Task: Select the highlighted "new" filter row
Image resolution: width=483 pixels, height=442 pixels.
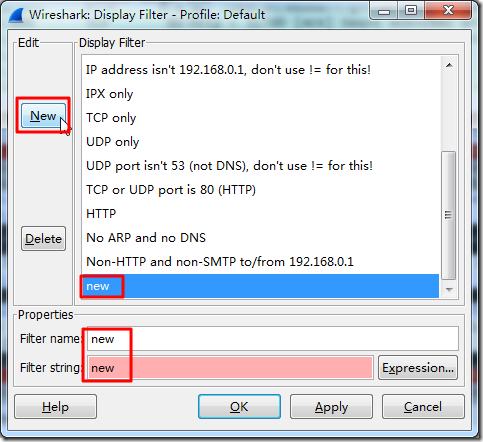Action: [x=260, y=286]
